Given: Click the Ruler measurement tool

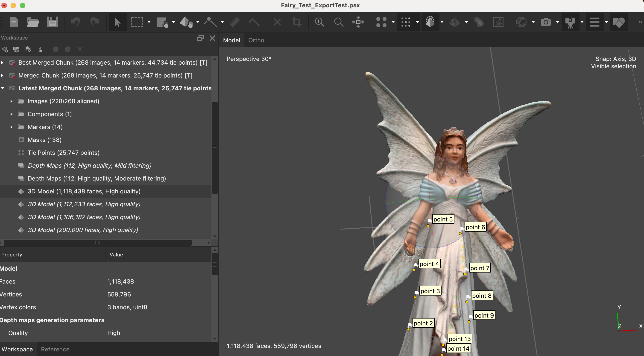Looking at the screenshot, I should pos(235,22).
